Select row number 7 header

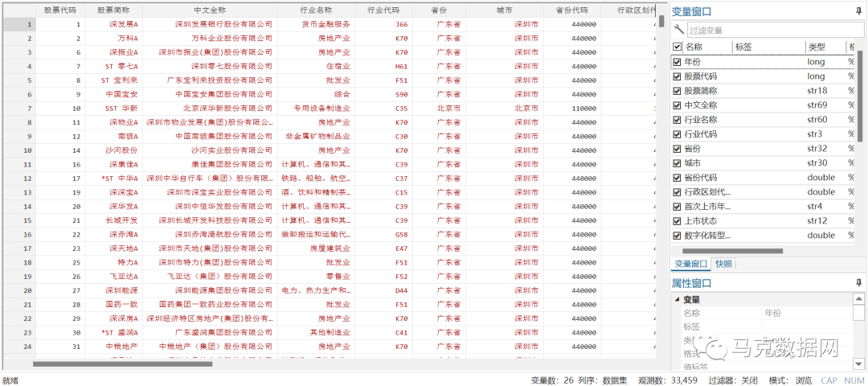click(18, 108)
